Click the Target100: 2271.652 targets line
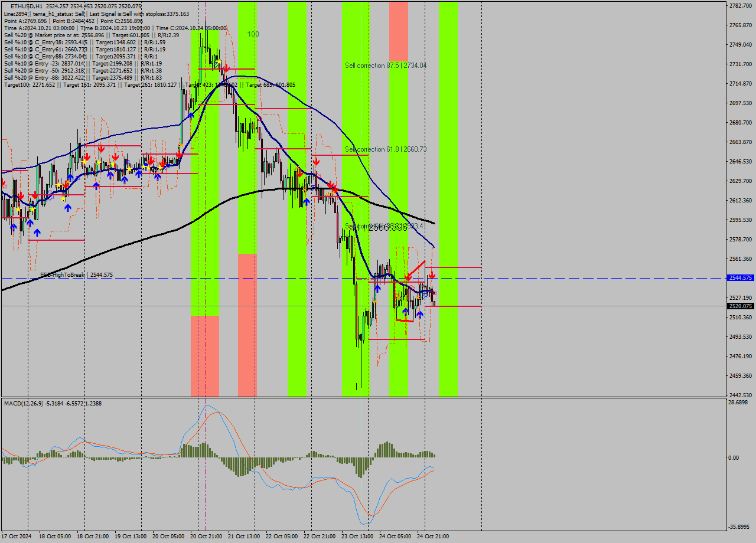 click(149, 84)
